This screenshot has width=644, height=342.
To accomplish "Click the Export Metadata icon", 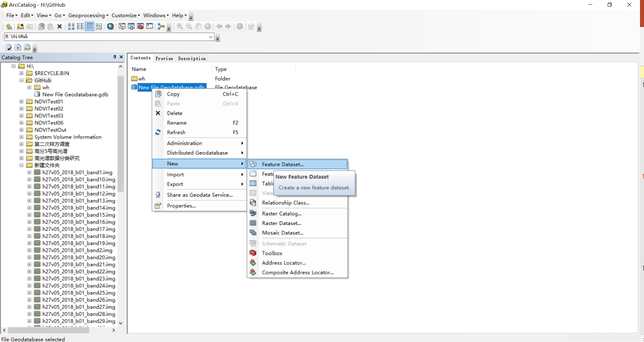I will coord(18,47).
